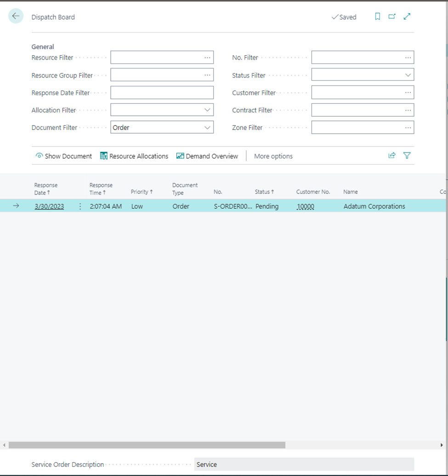448x476 pixels.
Task: Open Resource Allocations from the action bar
Action: [x=134, y=156]
